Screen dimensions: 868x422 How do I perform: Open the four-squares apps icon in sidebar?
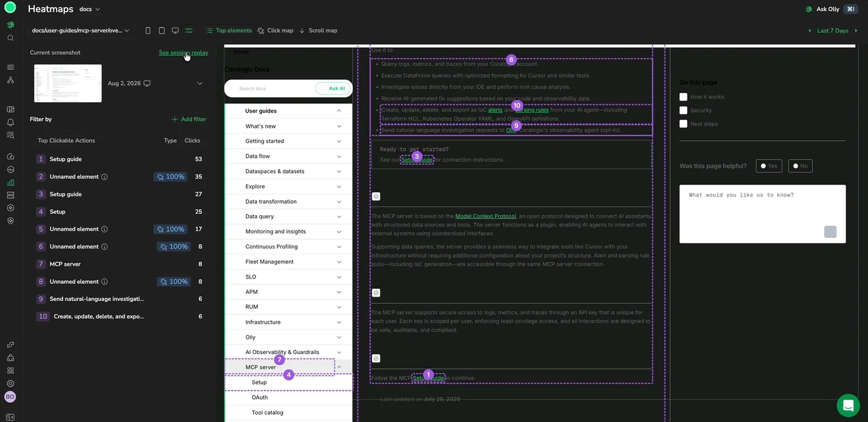pos(10,370)
